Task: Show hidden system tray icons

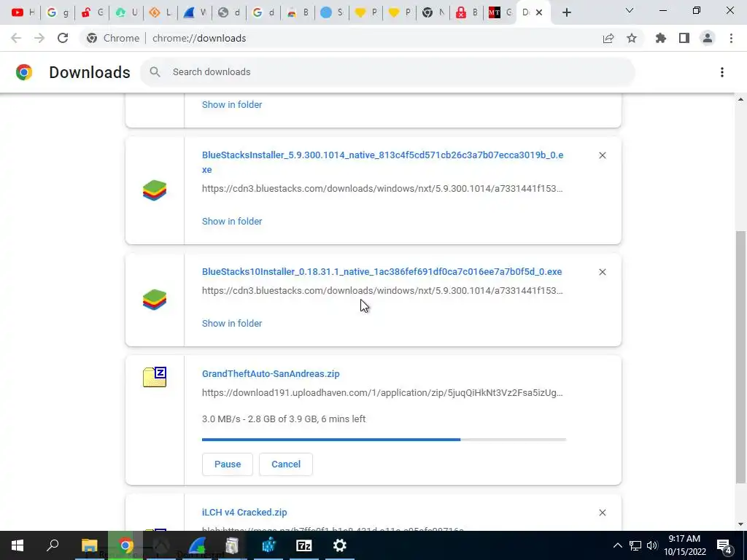Action: (x=617, y=545)
